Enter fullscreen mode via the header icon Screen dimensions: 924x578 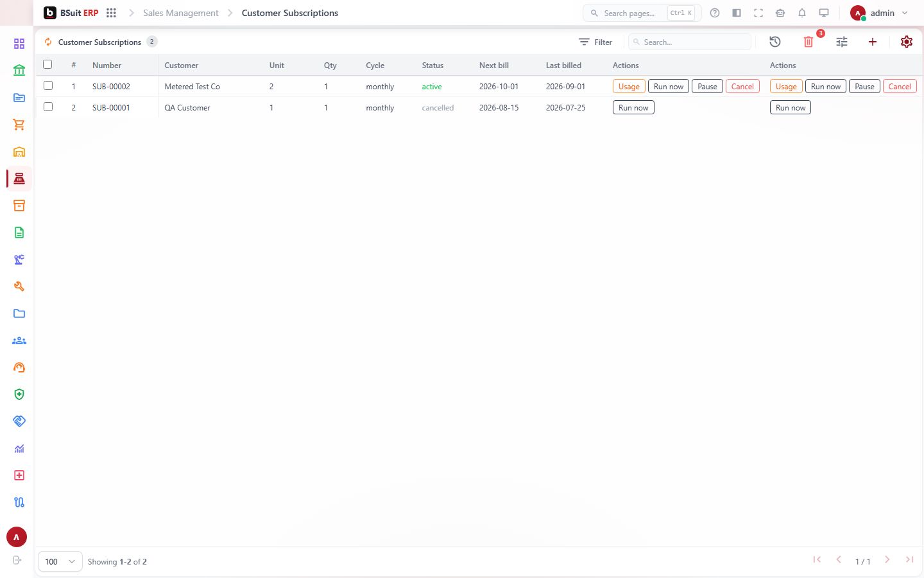[758, 13]
